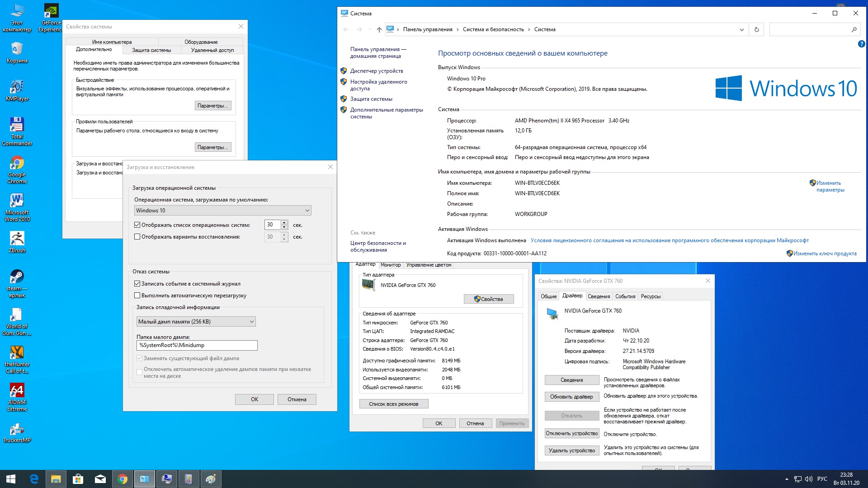The height and width of the screenshot is (488, 868).
Task: Switch to Chrome in taskbar
Action: (x=122, y=479)
